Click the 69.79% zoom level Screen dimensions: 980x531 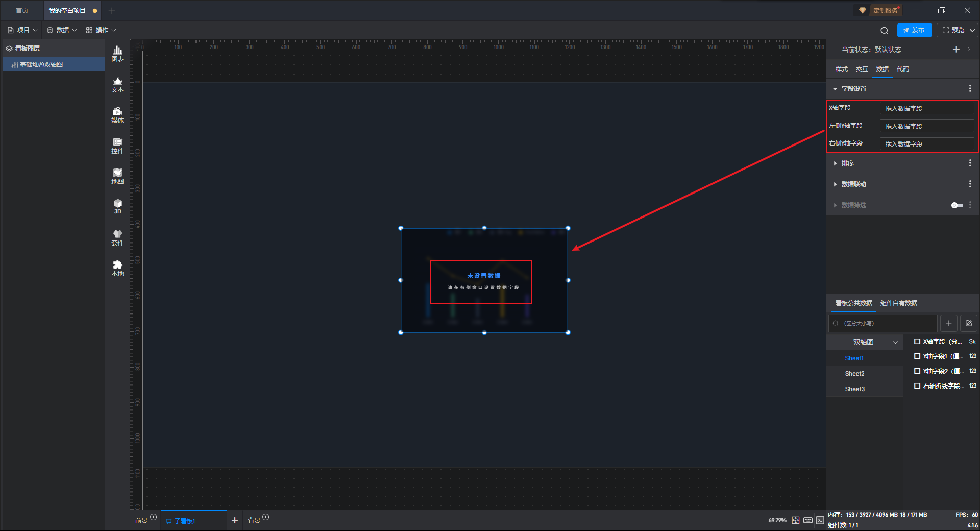click(x=777, y=520)
